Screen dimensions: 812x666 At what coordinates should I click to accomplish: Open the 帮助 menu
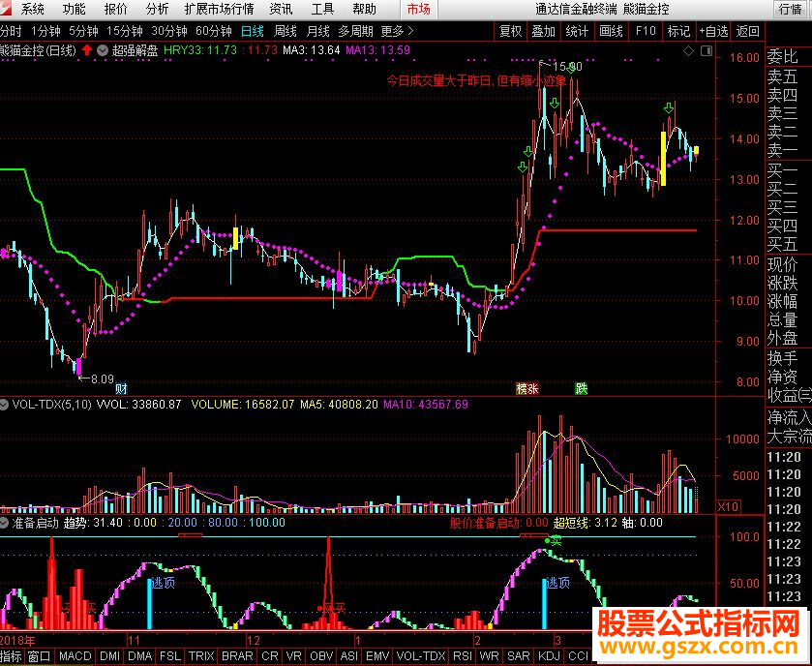pos(364,9)
